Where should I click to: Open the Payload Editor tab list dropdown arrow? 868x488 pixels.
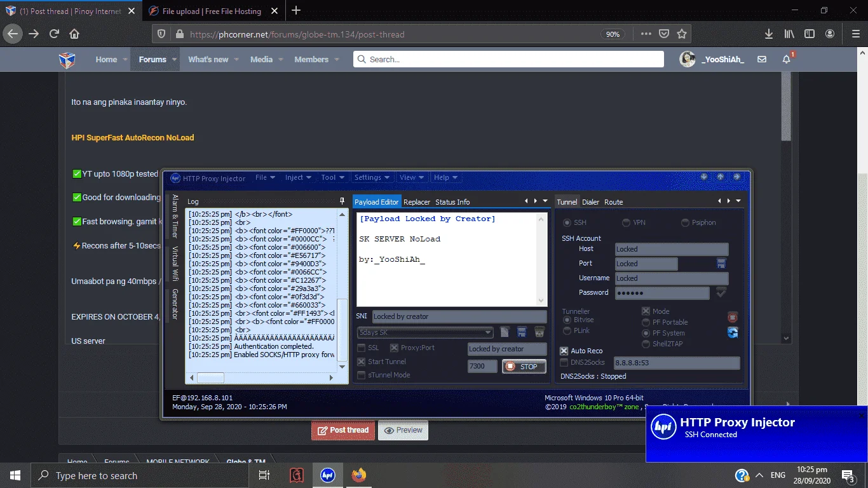click(545, 201)
